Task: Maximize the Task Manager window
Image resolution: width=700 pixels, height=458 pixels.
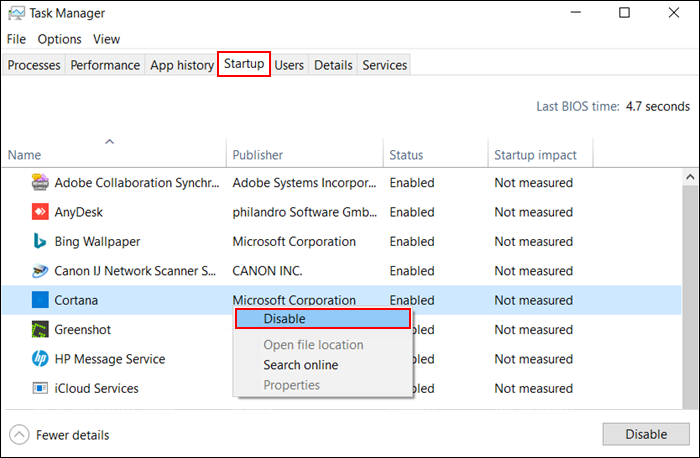Action: [x=624, y=12]
